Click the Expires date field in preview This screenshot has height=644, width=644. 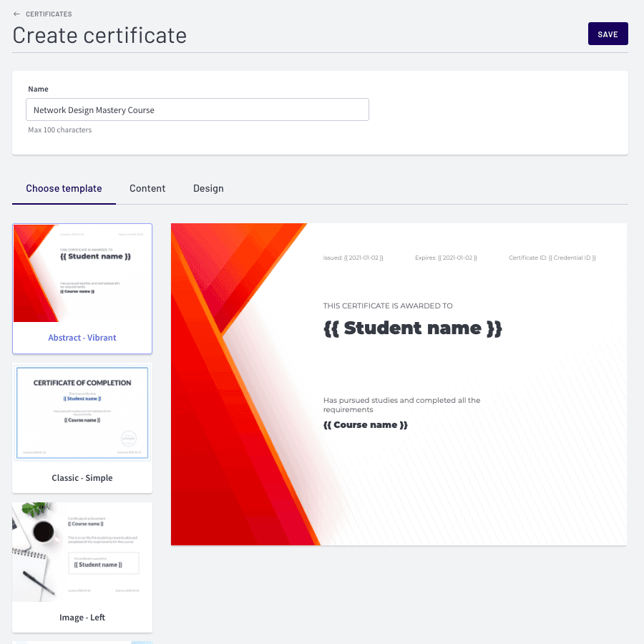point(446,258)
